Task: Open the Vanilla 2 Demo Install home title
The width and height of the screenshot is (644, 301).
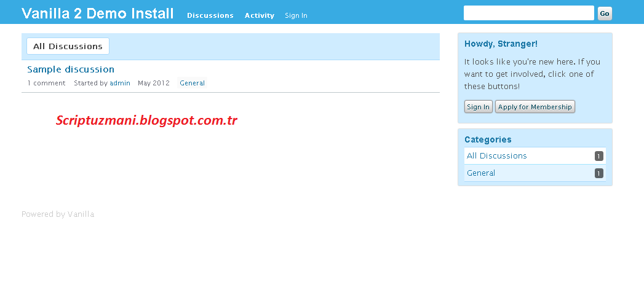Action: tap(98, 13)
